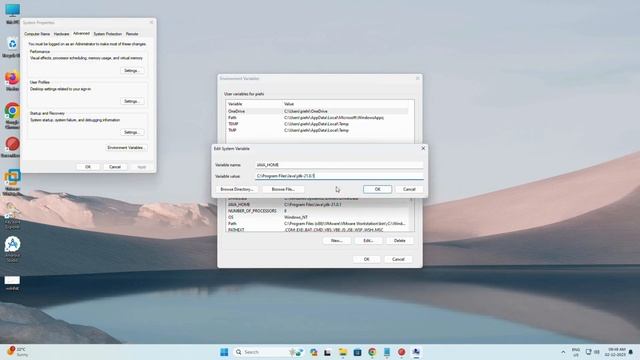
Task: Select the user variable Path row
Action: pos(318,118)
